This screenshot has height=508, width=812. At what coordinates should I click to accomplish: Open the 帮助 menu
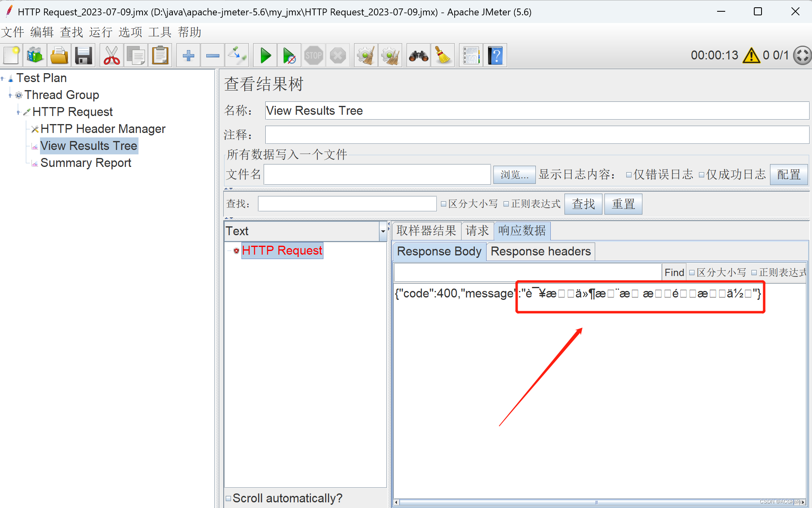190,32
